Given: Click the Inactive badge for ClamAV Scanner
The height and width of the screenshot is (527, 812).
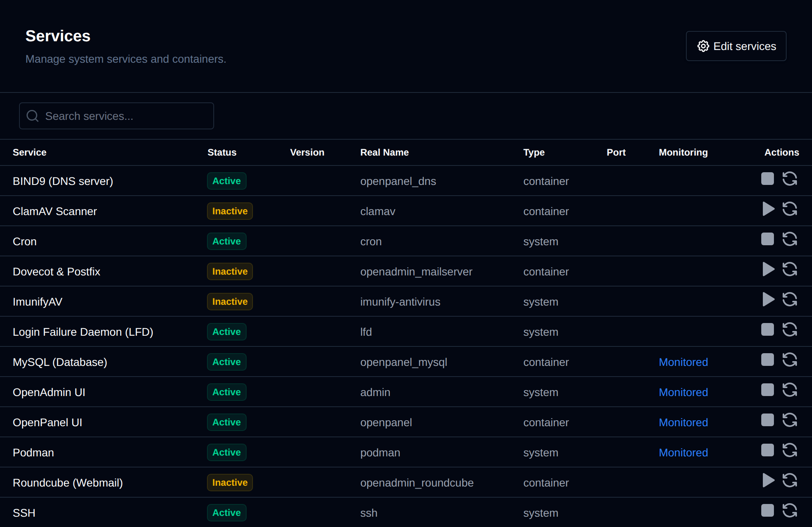Looking at the screenshot, I should (230, 211).
